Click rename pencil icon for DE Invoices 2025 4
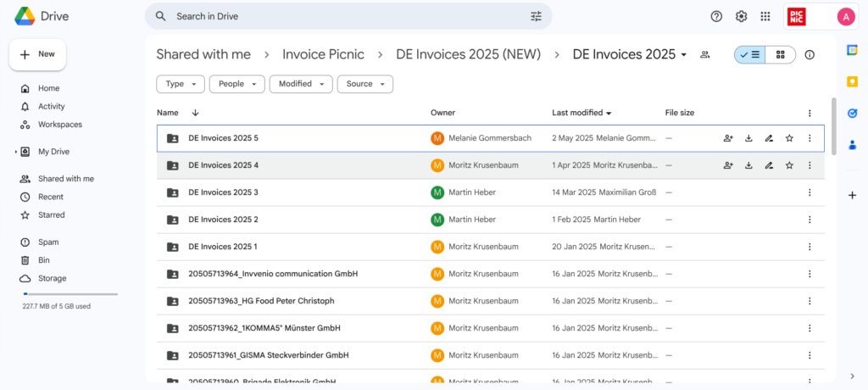Screen dimensions: 868x390 (769, 165)
